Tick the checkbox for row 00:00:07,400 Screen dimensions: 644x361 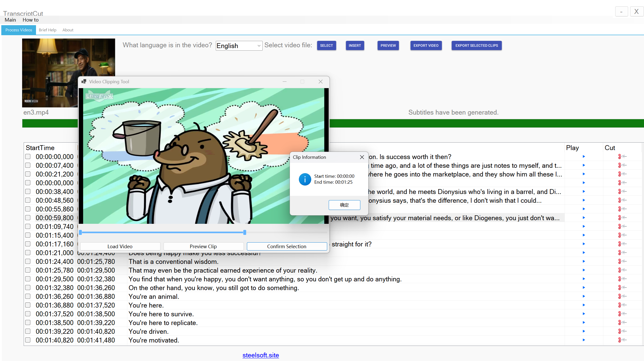[28, 165]
